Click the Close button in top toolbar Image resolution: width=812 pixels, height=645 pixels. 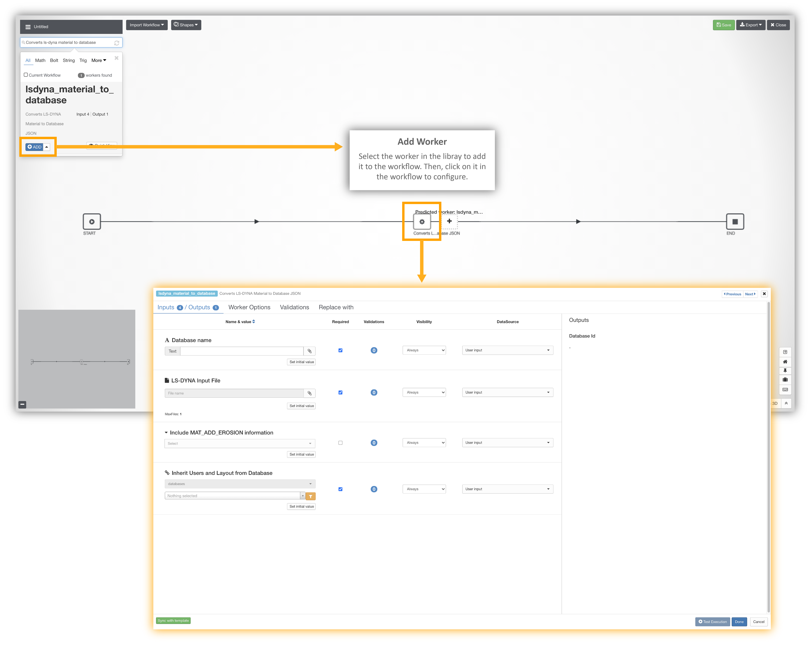[778, 25]
